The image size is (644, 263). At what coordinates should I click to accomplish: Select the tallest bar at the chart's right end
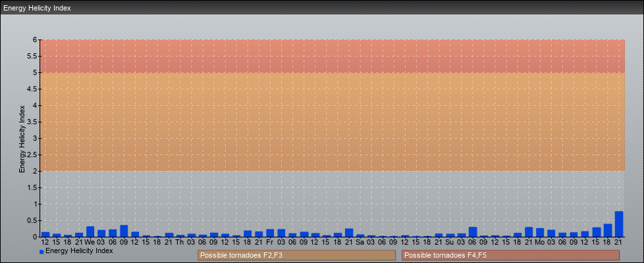point(619,224)
